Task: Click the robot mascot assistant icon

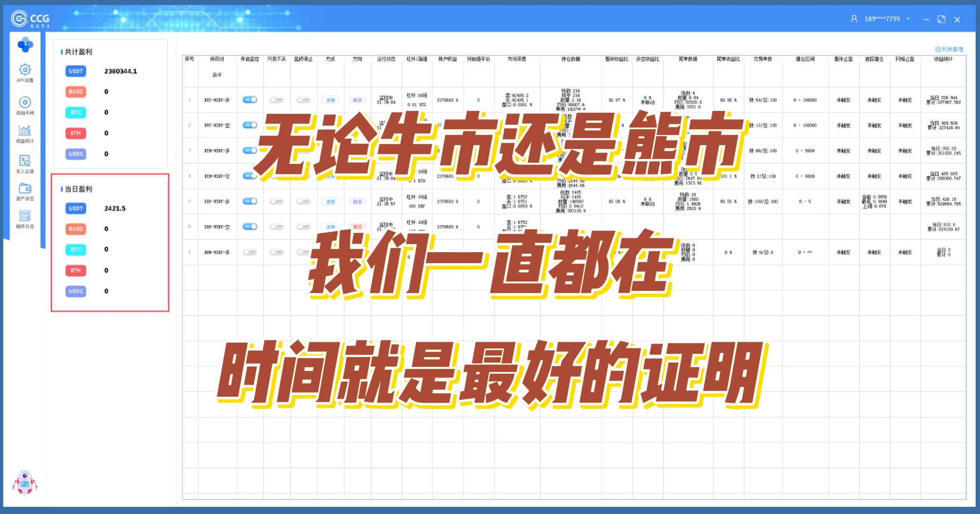Action: point(25,483)
